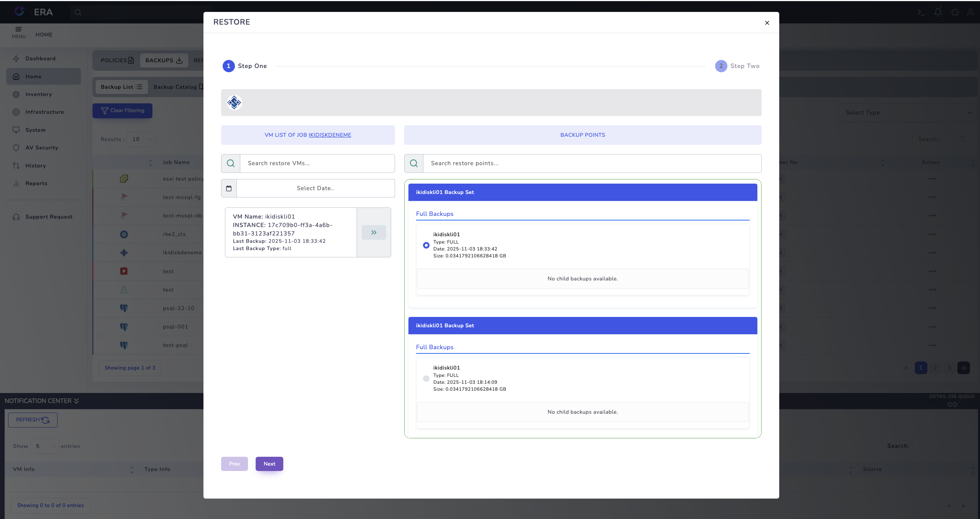Click the Search restore points input field
Screen dimensions: 980x519
click(x=592, y=163)
